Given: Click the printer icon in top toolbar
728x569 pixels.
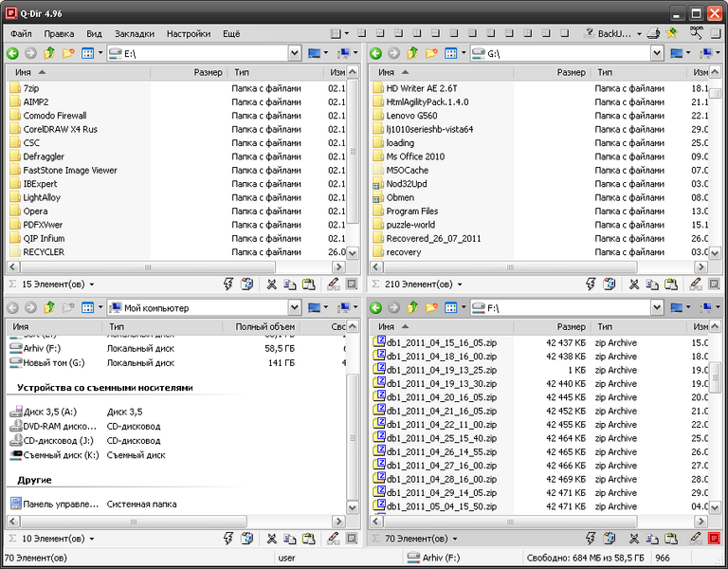Looking at the screenshot, I should click(654, 33).
